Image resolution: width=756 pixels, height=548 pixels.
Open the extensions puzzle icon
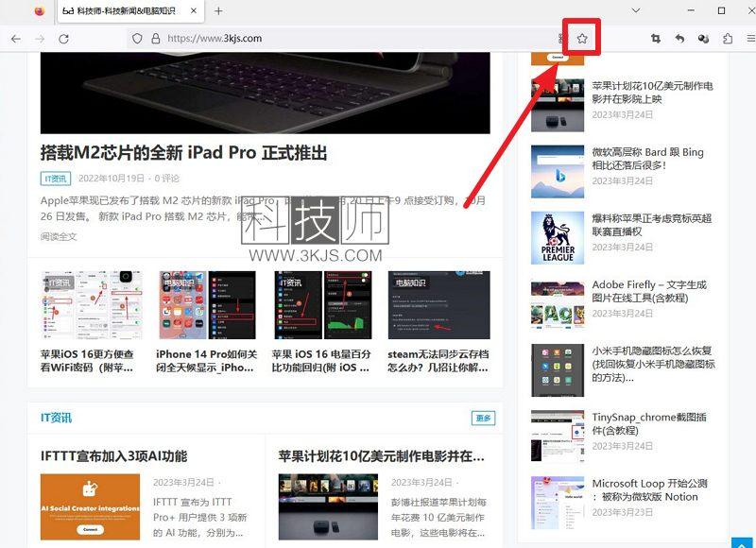point(728,39)
